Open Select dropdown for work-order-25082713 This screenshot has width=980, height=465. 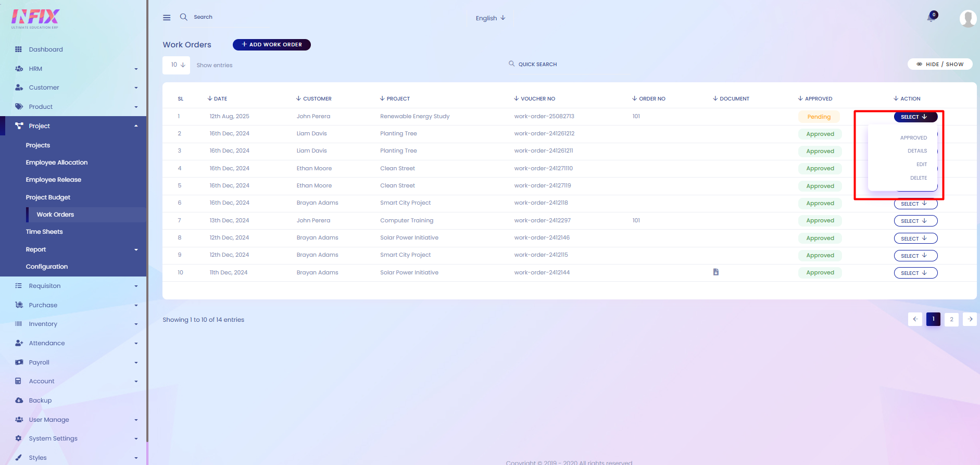(x=915, y=117)
